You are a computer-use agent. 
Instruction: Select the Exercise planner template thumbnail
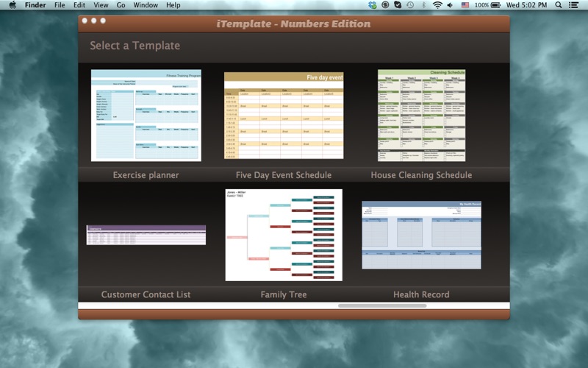tap(146, 116)
